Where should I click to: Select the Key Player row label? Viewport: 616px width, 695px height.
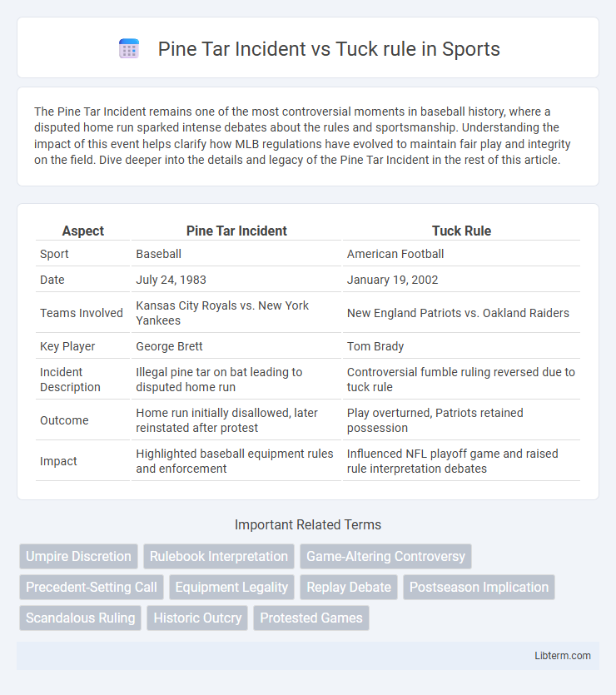[83, 345]
